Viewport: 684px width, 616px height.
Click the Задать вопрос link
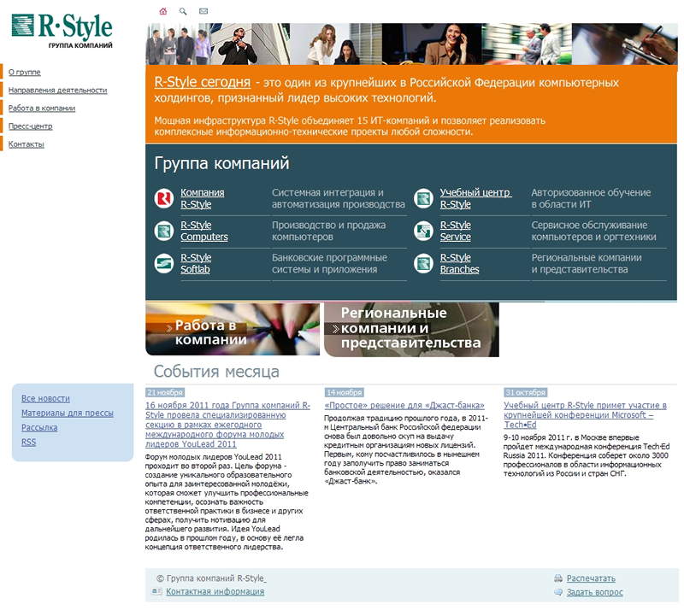coord(594,592)
